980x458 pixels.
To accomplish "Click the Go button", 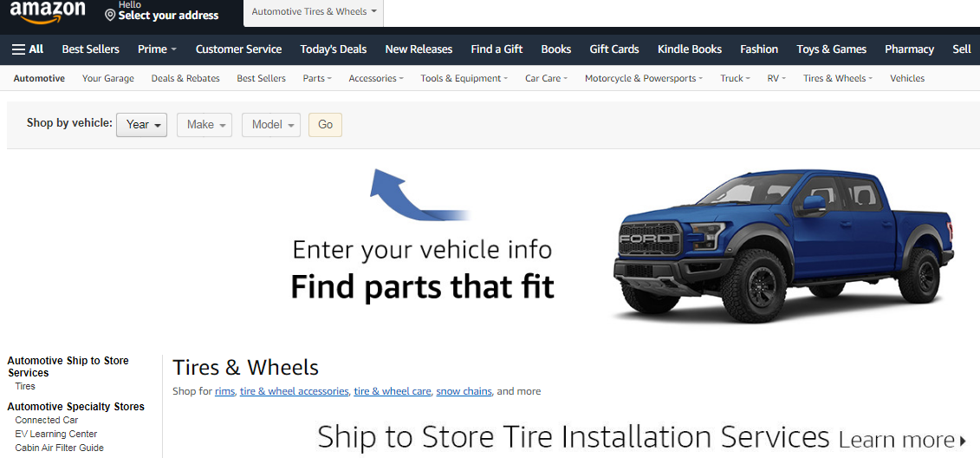I will pos(325,125).
